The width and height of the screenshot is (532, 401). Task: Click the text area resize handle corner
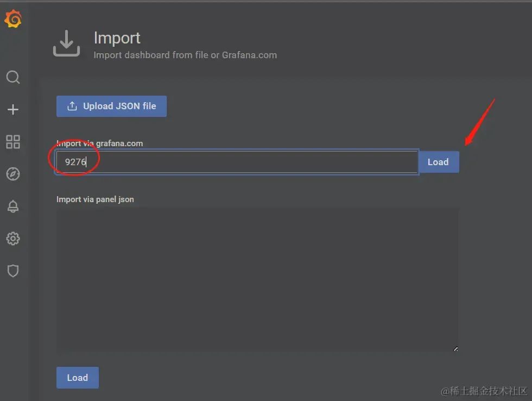[x=455, y=349]
